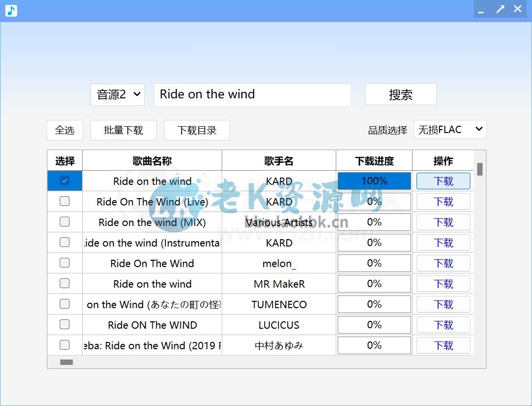Click the 0% progress bar for MIX row
The width and height of the screenshot is (532, 406).
[x=374, y=222]
